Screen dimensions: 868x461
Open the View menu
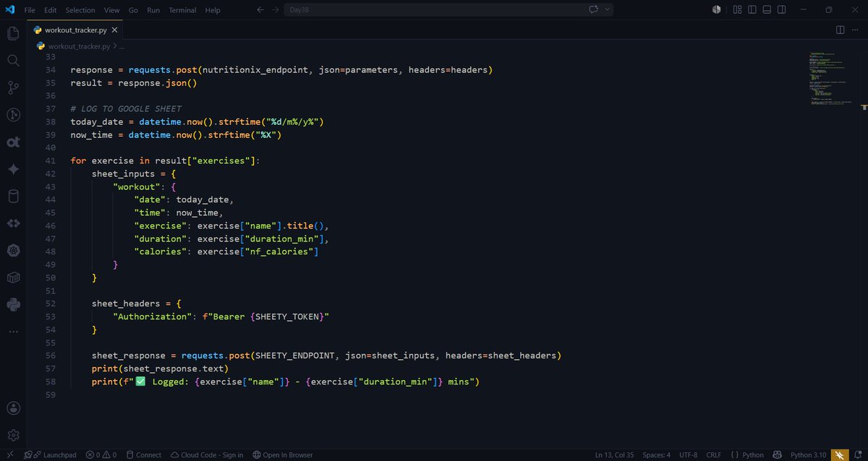[111, 10]
